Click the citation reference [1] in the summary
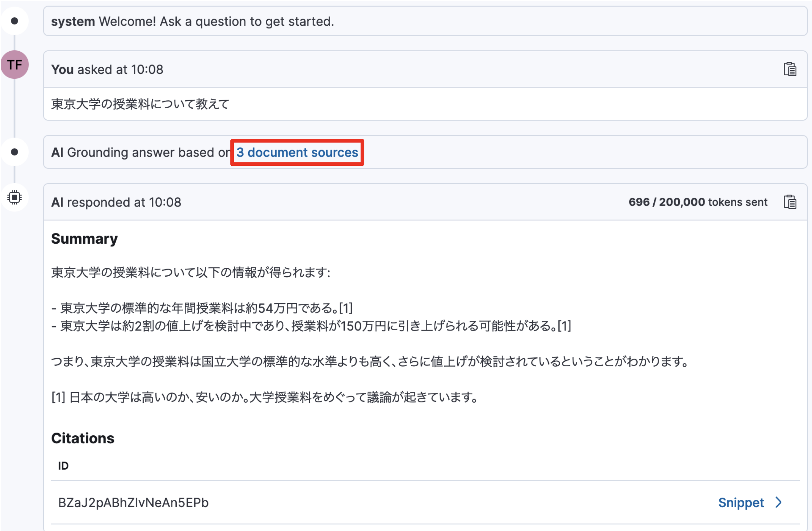The height and width of the screenshot is (531, 812). (346, 309)
